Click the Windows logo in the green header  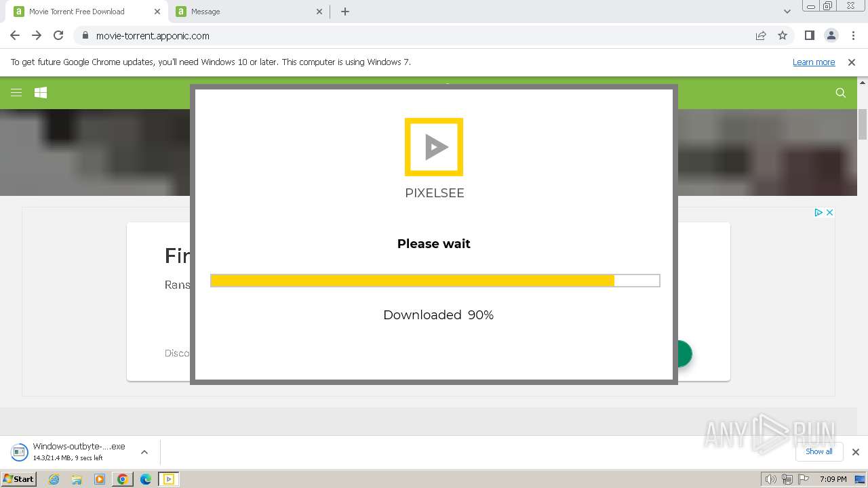41,93
